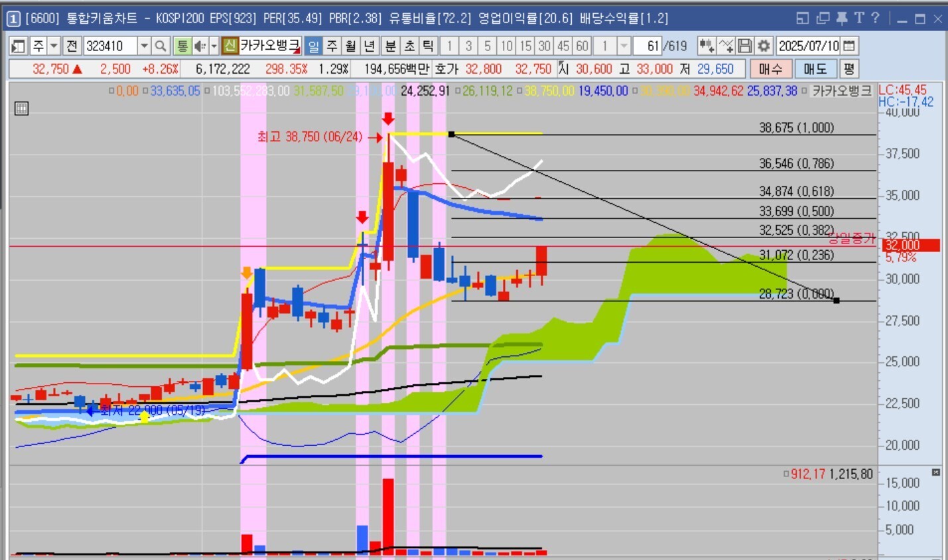Click the 매수 buy button
The image size is (948, 560).
point(771,69)
